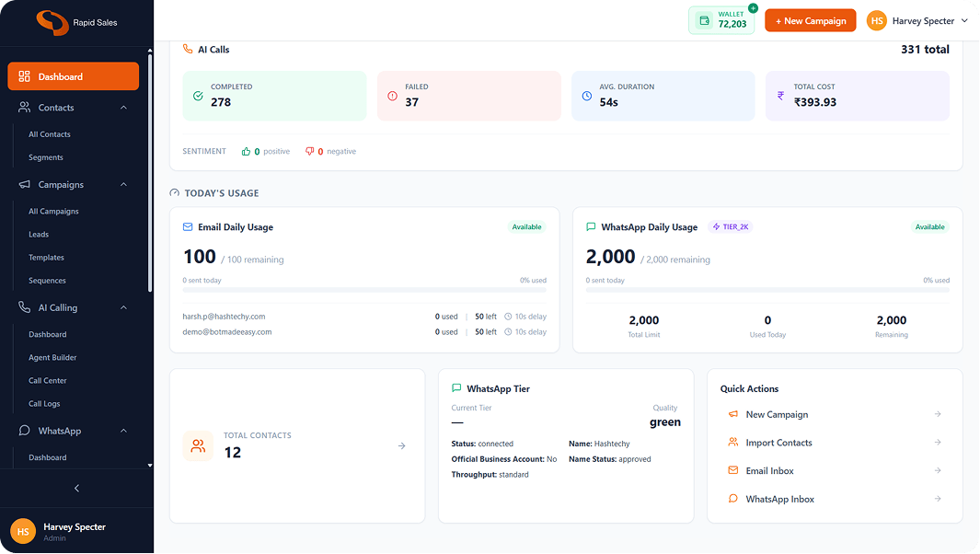This screenshot has height=554, width=980.
Task: Click the TIER_2K badge
Action: [x=731, y=227]
